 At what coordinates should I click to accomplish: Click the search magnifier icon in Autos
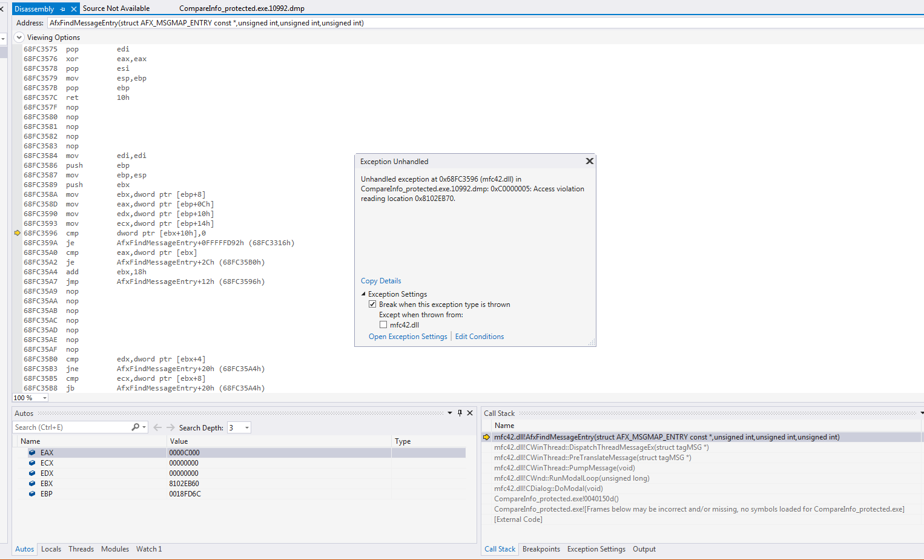[x=136, y=427]
